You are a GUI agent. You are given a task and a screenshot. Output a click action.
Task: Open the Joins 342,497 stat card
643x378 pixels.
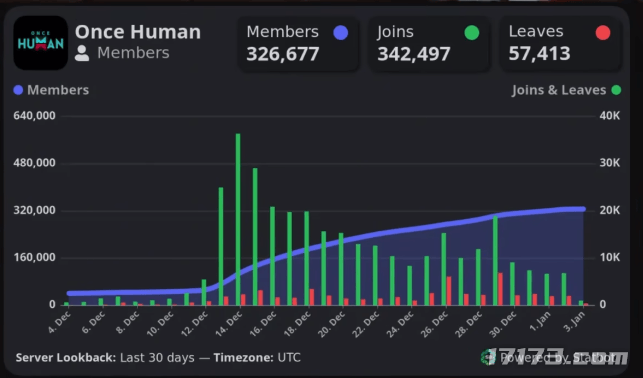coord(429,43)
